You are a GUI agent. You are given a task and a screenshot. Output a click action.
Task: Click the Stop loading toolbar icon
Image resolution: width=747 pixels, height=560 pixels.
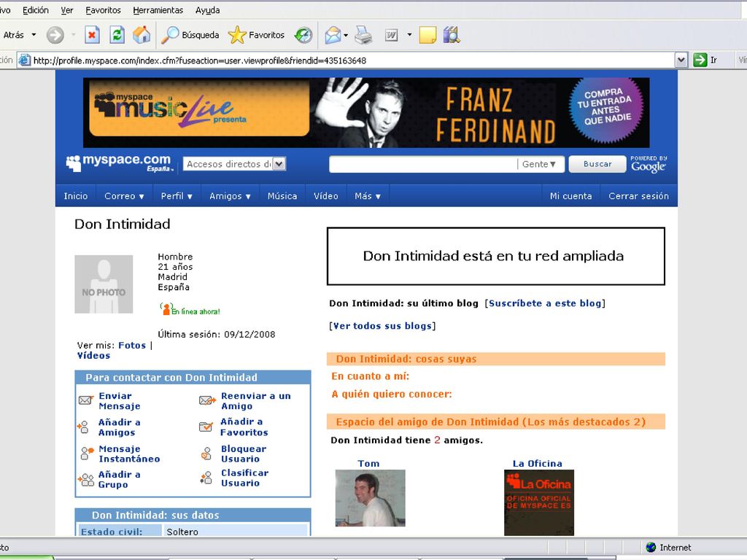pos(92,35)
